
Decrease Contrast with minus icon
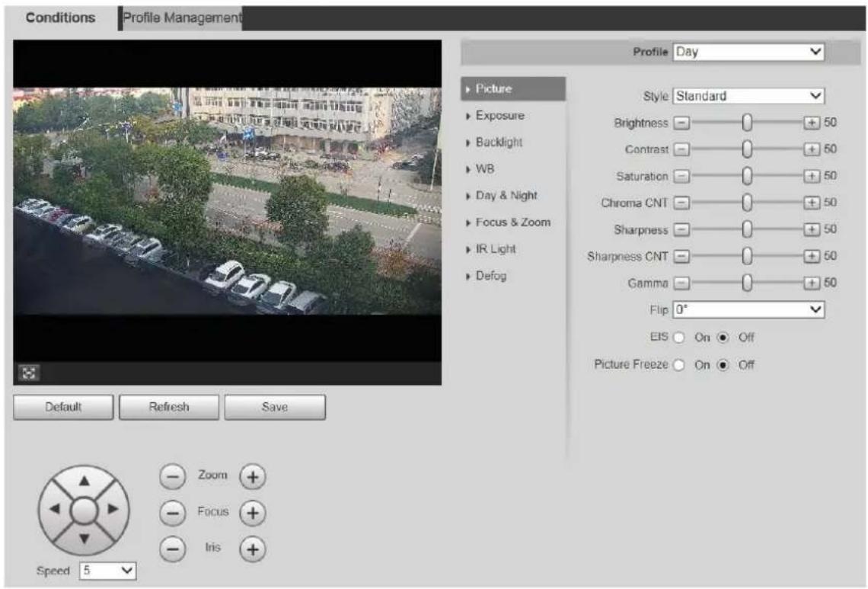click(x=681, y=149)
